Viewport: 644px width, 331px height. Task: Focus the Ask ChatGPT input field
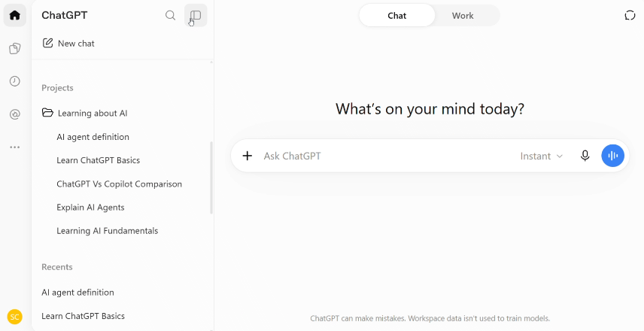click(386, 156)
